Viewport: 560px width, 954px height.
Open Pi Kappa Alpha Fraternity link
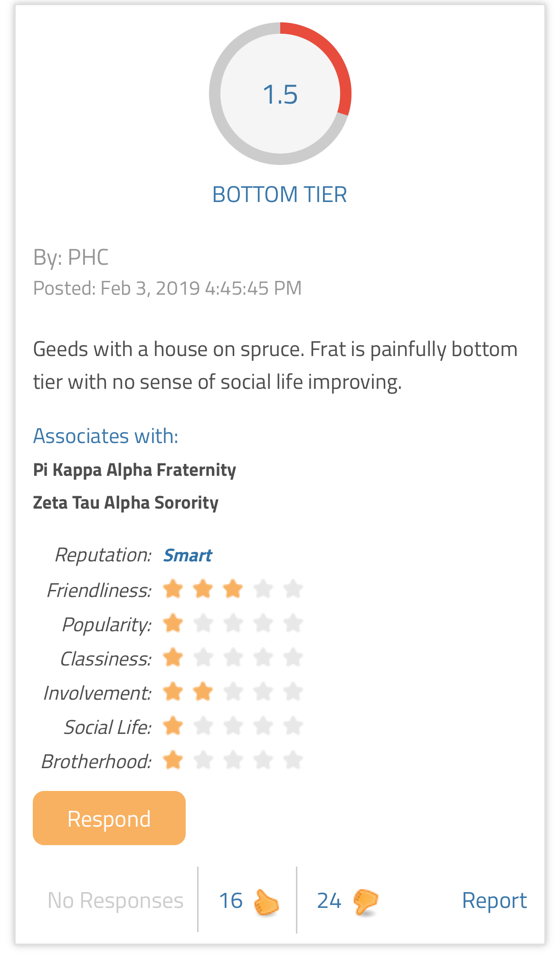[134, 470]
